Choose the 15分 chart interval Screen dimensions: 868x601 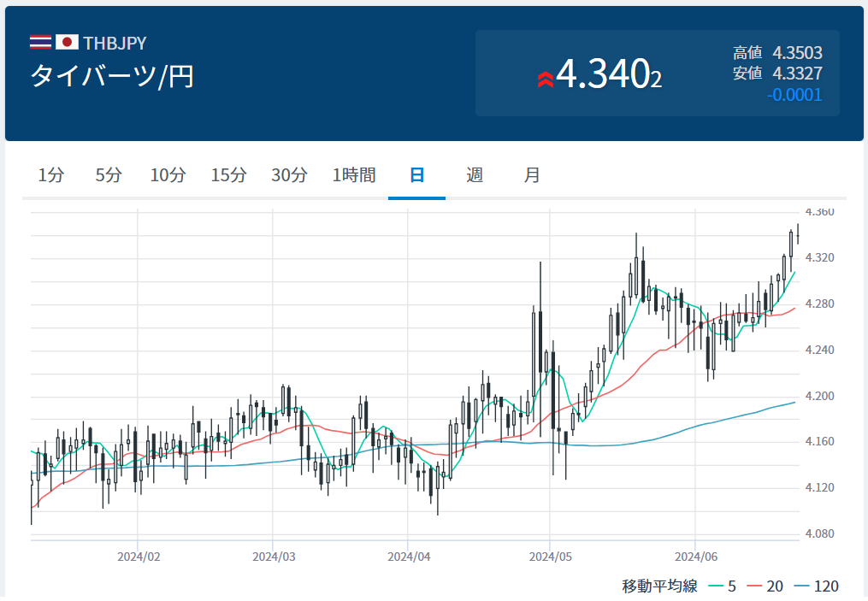click(x=228, y=175)
